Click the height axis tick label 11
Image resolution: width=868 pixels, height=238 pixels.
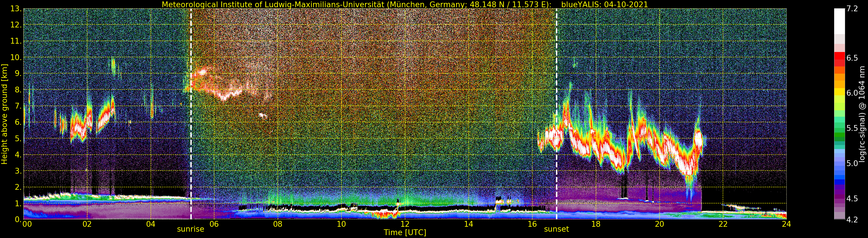(16, 41)
